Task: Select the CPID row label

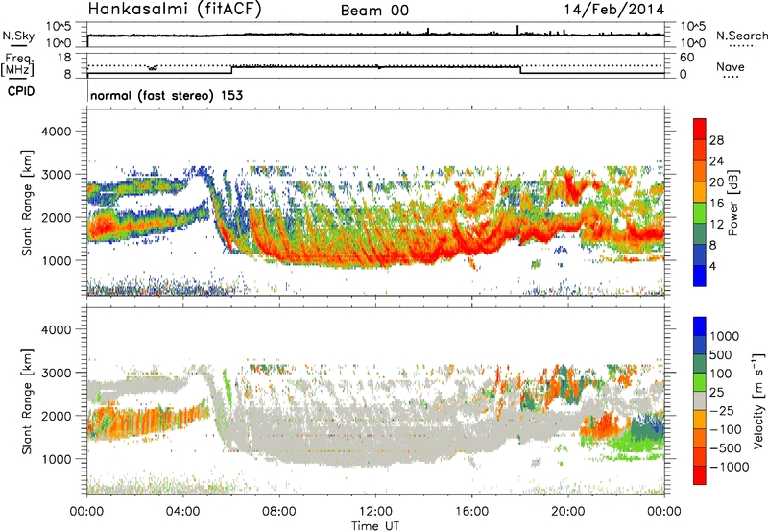Action: click(21, 91)
